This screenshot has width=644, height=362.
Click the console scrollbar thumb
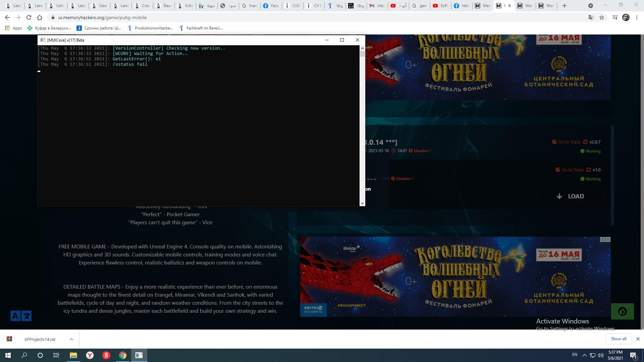click(362, 54)
